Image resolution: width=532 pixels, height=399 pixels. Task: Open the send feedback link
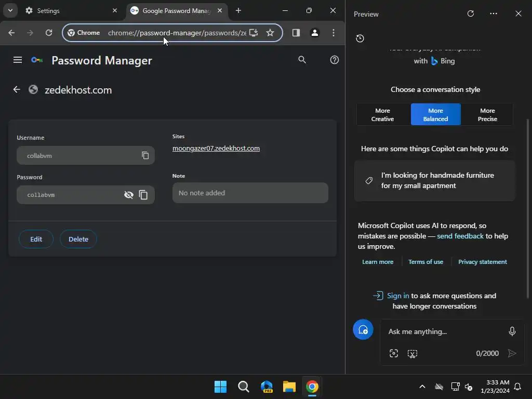coord(460,236)
